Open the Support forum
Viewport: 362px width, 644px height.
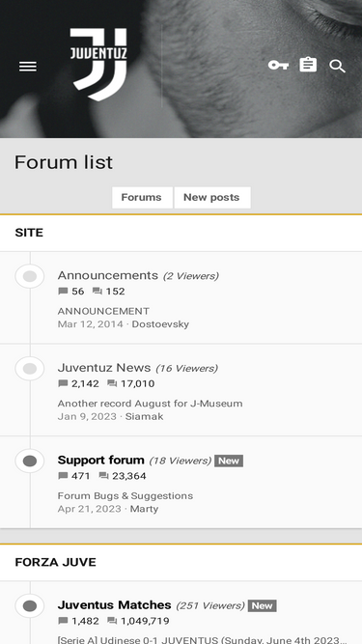101,460
